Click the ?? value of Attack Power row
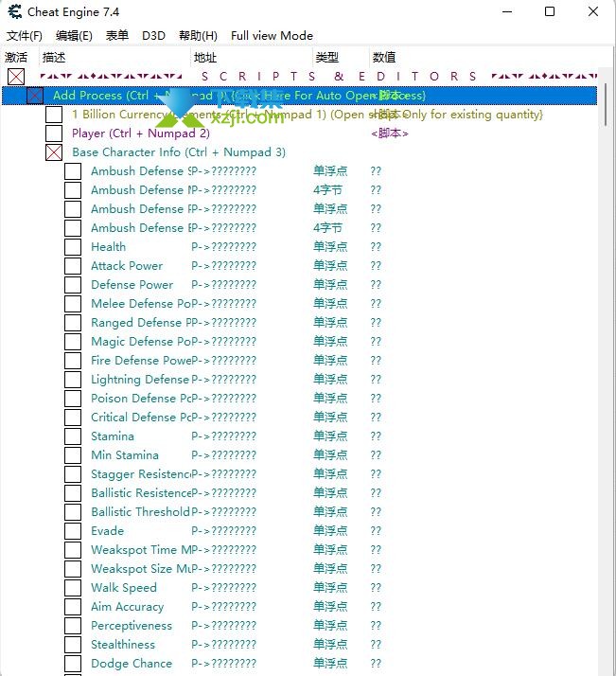 pos(376,266)
